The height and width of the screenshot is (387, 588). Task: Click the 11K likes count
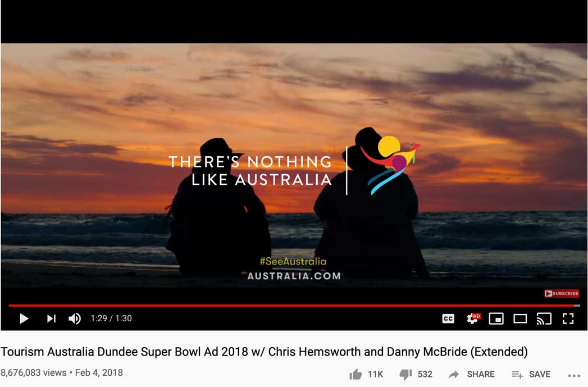tap(375, 374)
